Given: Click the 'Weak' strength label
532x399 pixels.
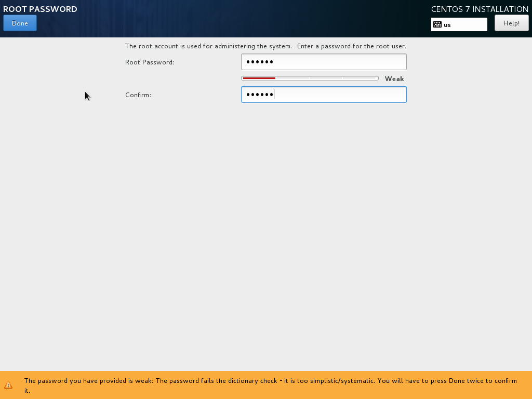Looking at the screenshot, I should pyautogui.click(x=394, y=79).
